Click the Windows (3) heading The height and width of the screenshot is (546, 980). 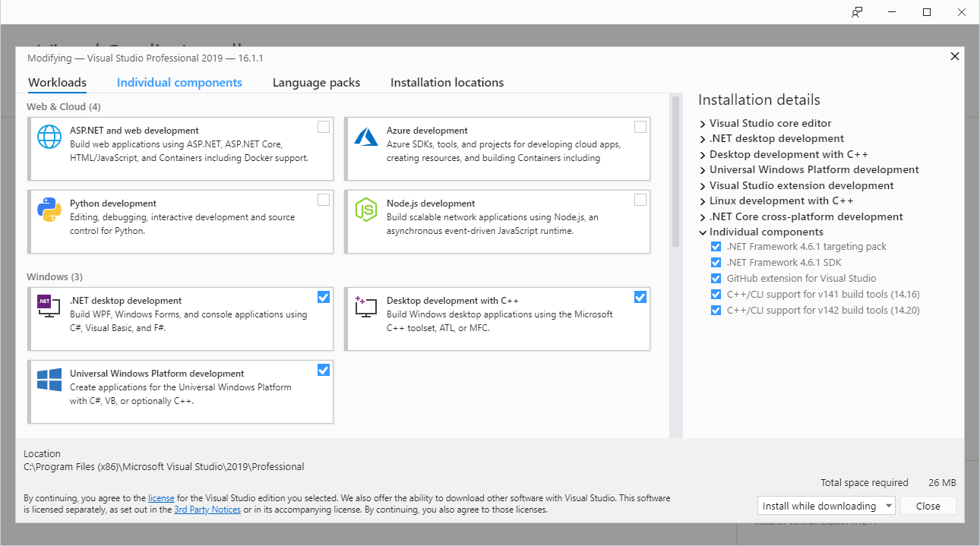tap(55, 276)
